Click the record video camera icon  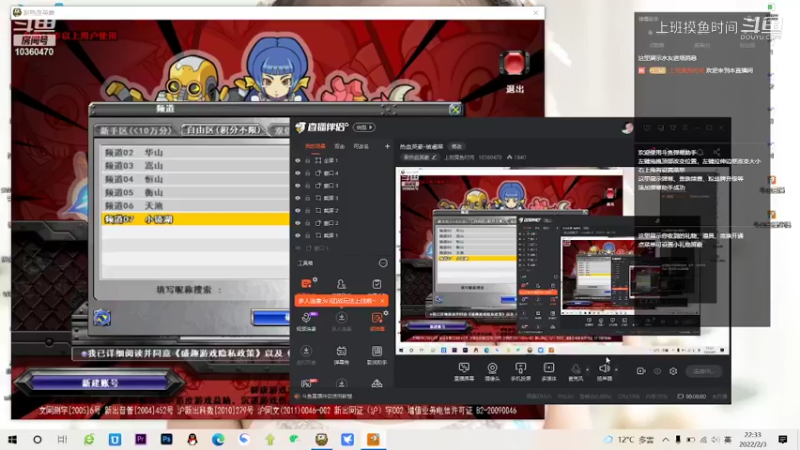click(641, 371)
